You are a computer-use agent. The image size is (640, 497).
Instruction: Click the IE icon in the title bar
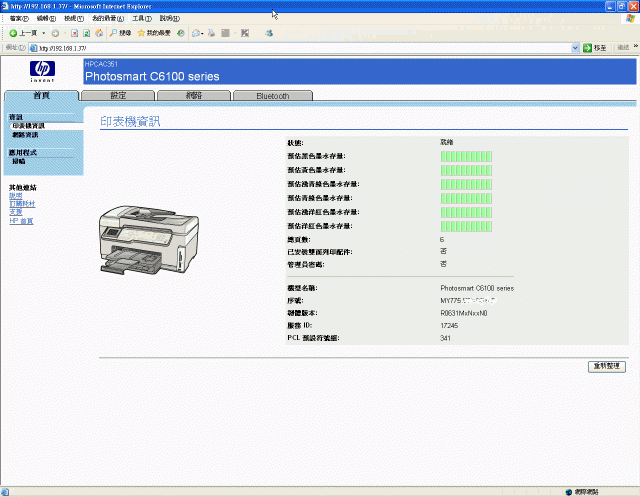click(5, 6)
